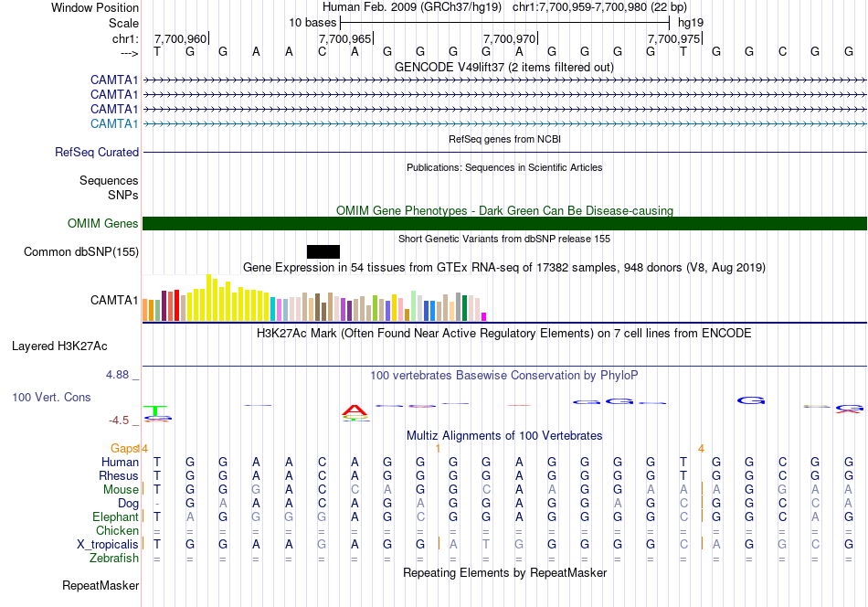This screenshot has height=607, width=868.
Task: Click the RefSeq Curated track label
Action: pos(97,152)
